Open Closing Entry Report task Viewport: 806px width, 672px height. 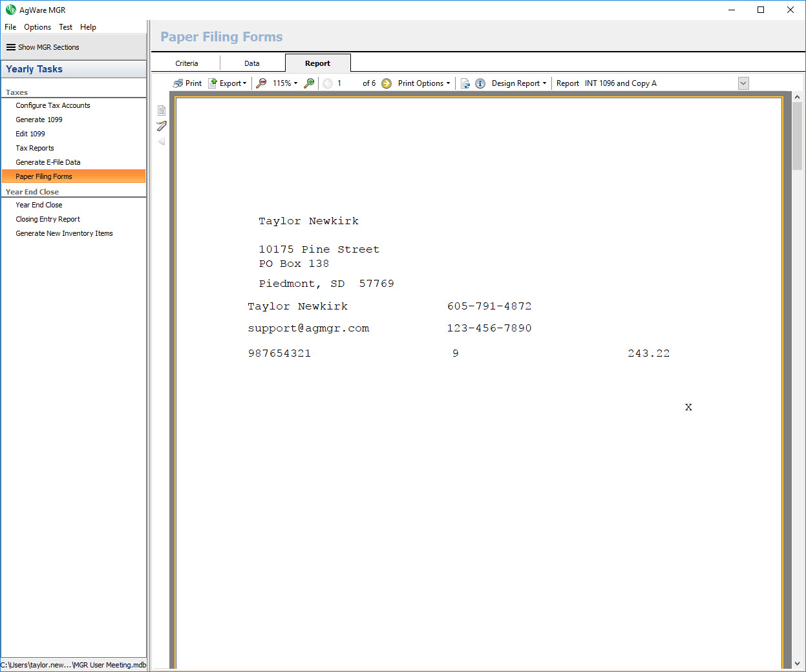tap(48, 219)
